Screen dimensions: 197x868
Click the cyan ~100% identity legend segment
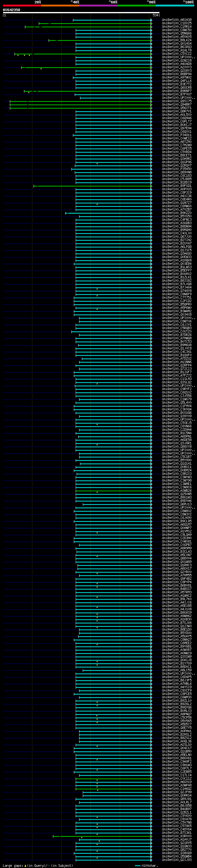pos(175,6)
